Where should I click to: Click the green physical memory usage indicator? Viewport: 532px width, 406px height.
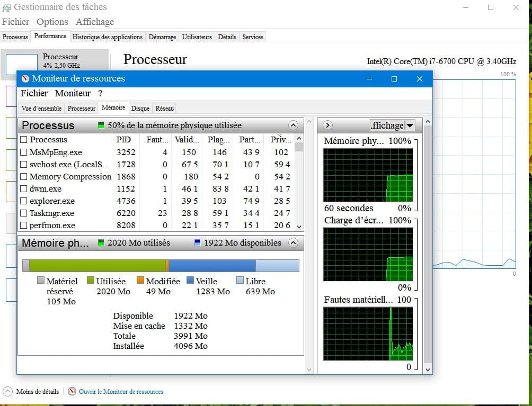point(101,125)
